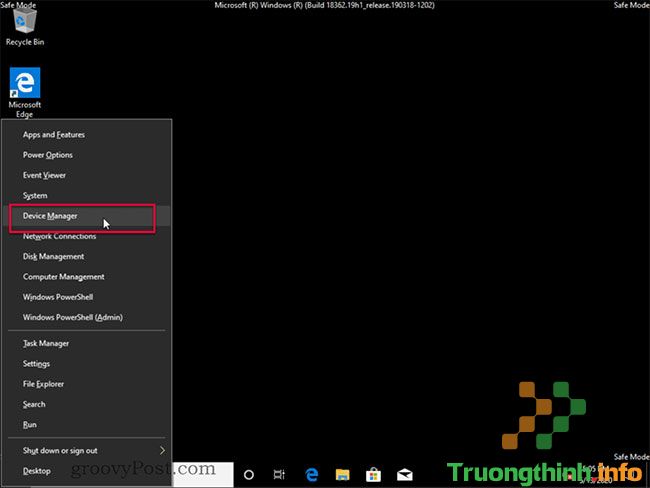This screenshot has width=650, height=488.
Task: Open Run from the menu
Action: [87, 425]
